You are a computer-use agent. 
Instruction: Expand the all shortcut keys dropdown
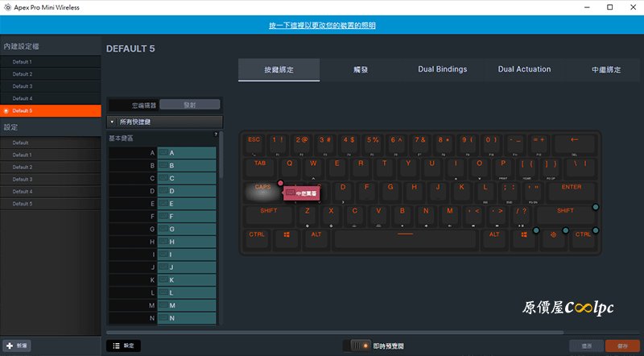[x=164, y=122]
